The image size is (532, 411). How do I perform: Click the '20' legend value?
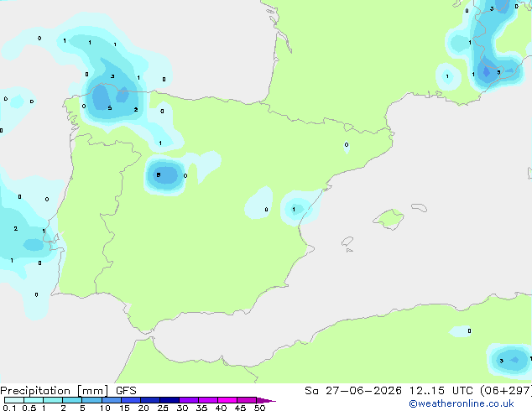point(143,408)
